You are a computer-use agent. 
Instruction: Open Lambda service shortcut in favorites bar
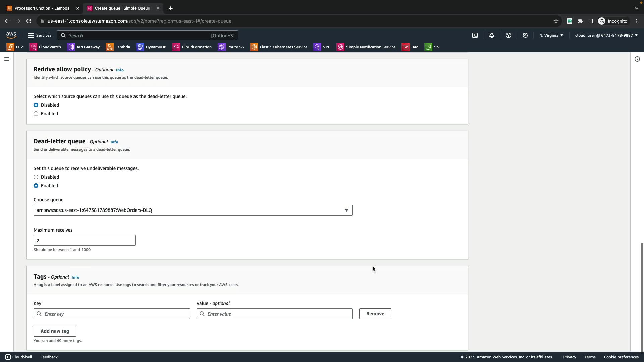(x=118, y=47)
